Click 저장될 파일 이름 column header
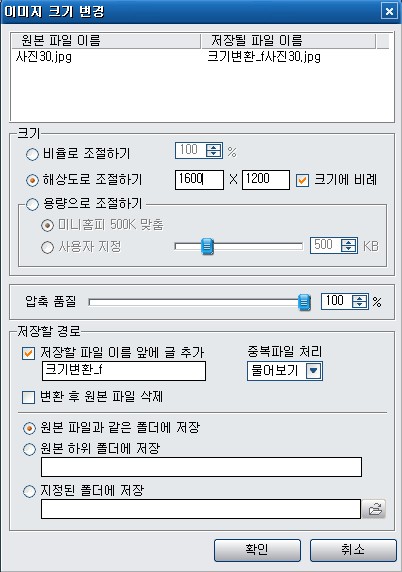402x572 pixels. click(x=289, y=41)
